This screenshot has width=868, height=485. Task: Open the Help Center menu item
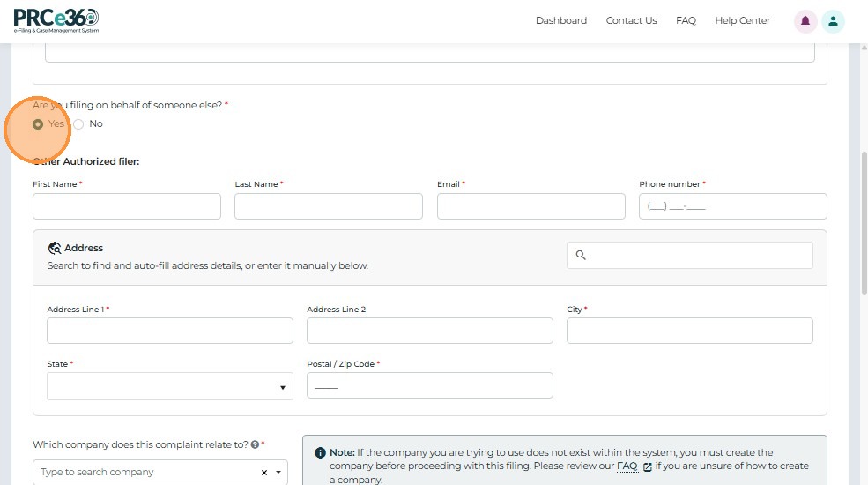(742, 21)
